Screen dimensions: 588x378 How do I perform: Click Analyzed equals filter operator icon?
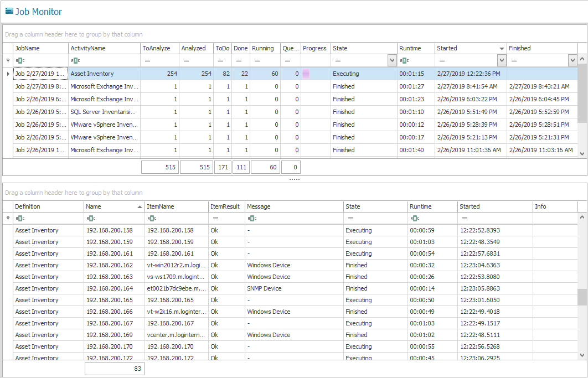pyautogui.click(x=187, y=60)
